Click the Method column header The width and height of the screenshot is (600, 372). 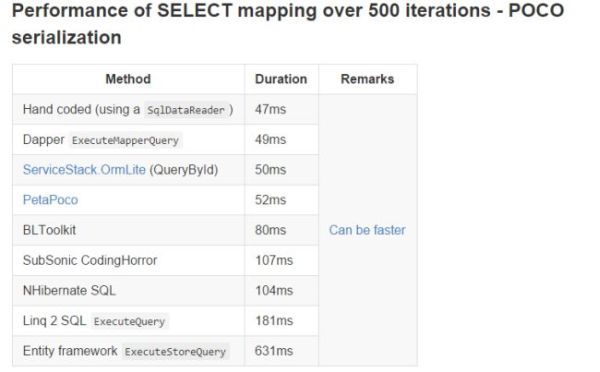[128, 79]
